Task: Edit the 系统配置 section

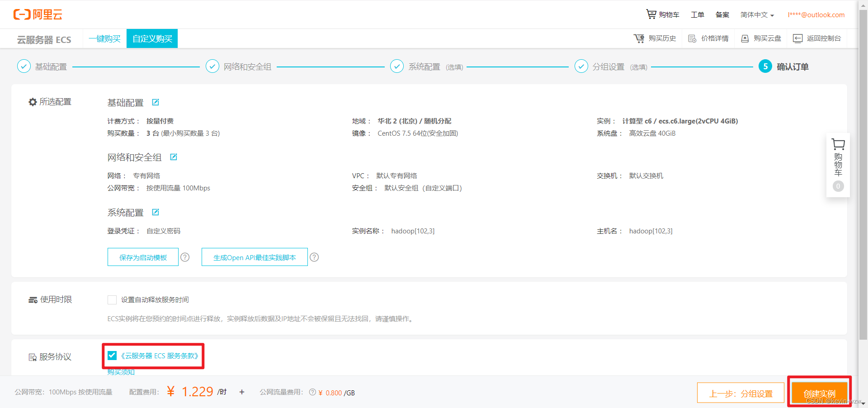Action: [156, 212]
